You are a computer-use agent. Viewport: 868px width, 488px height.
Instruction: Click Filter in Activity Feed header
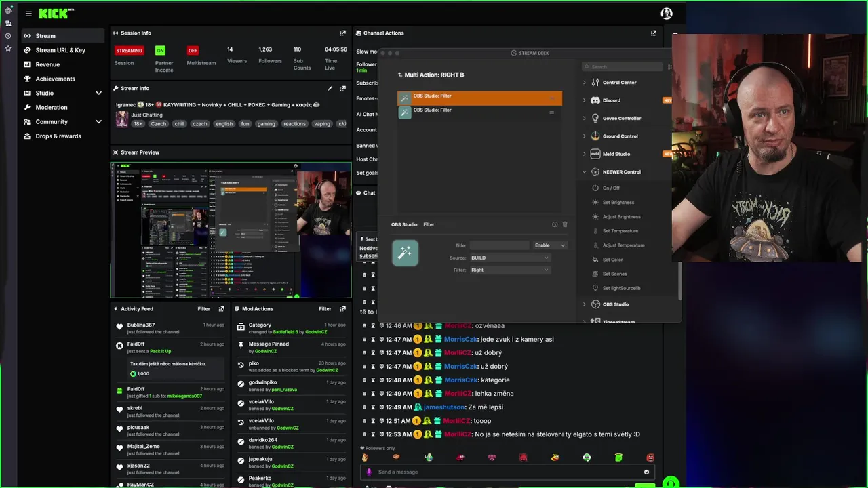pyautogui.click(x=203, y=308)
